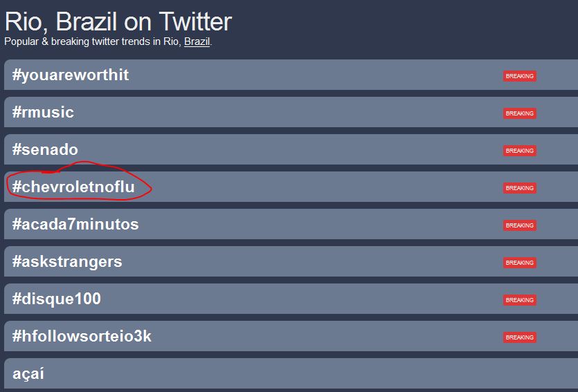This screenshot has height=392, width=578.
Task: Click the BREAKING badge beside #senado
Action: (x=520, y=151)
